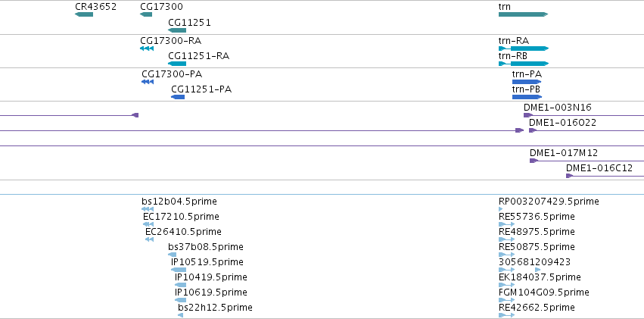The width and height of the screenshot is (644, 319).
Task: Select the trn-RA transcript glyph
Action: click(x=524, y=48)
